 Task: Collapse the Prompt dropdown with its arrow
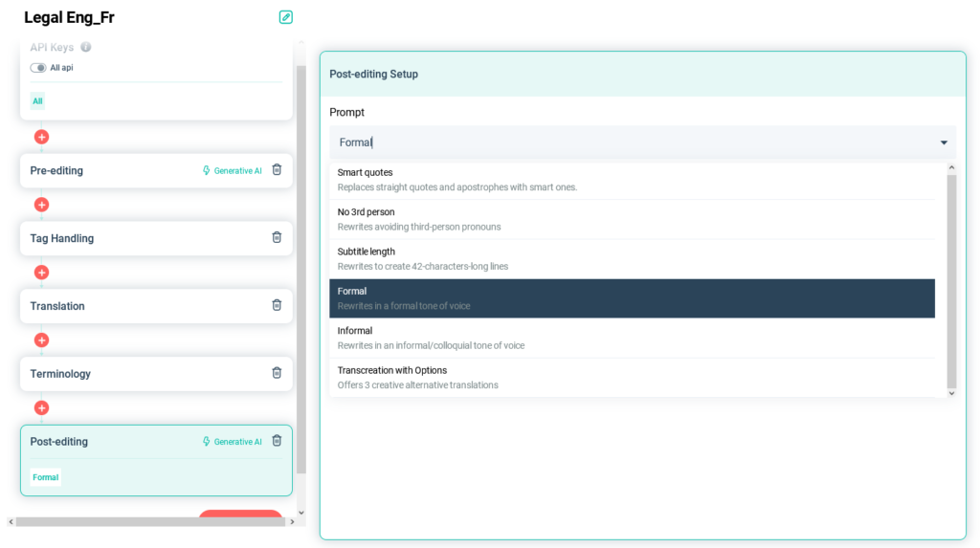pyautogui.click(x=944, y=143)
